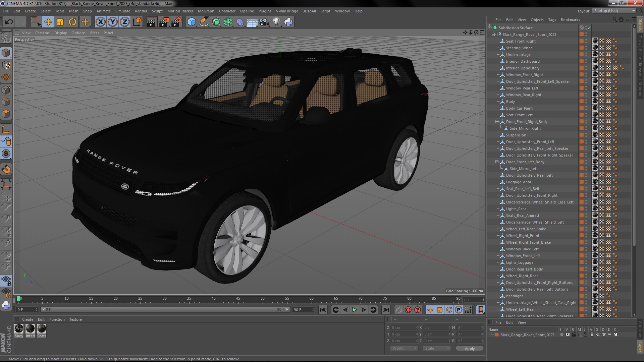
Task: Collapse Black_Range_Rover_Sport_2023 object group
Action: pos(493,35)
